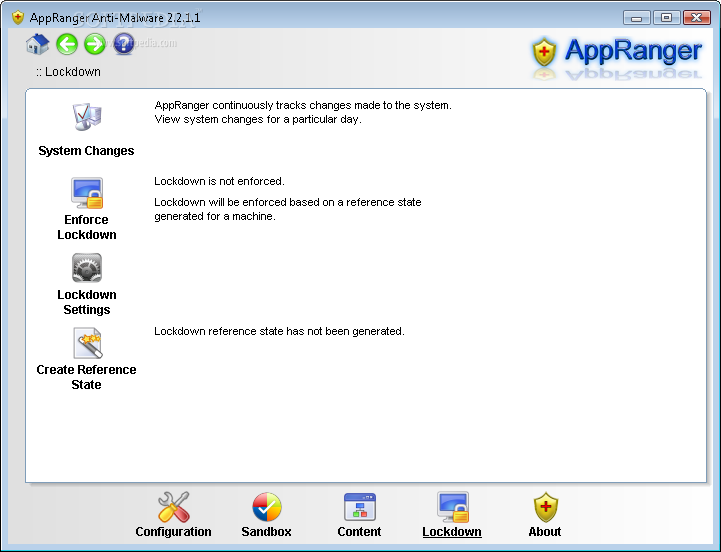721x552 pixels.
Task: Click the Lockdown Settings label
Action: pyautogui.click(x=87, y=302)
